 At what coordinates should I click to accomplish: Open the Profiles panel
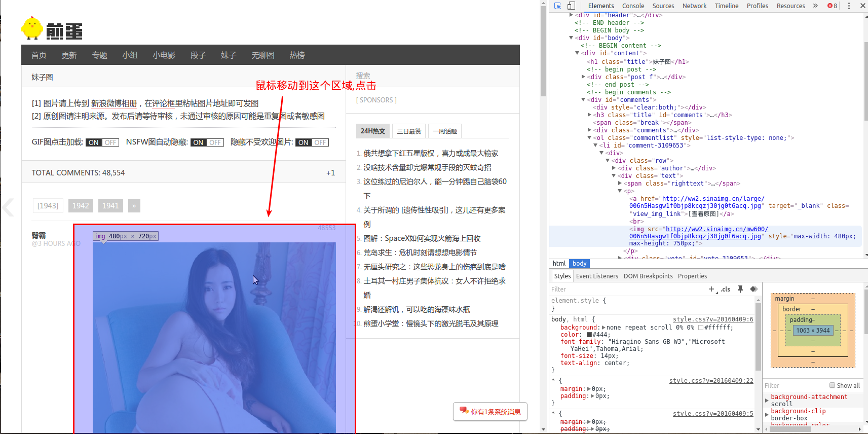pos(758,6)
